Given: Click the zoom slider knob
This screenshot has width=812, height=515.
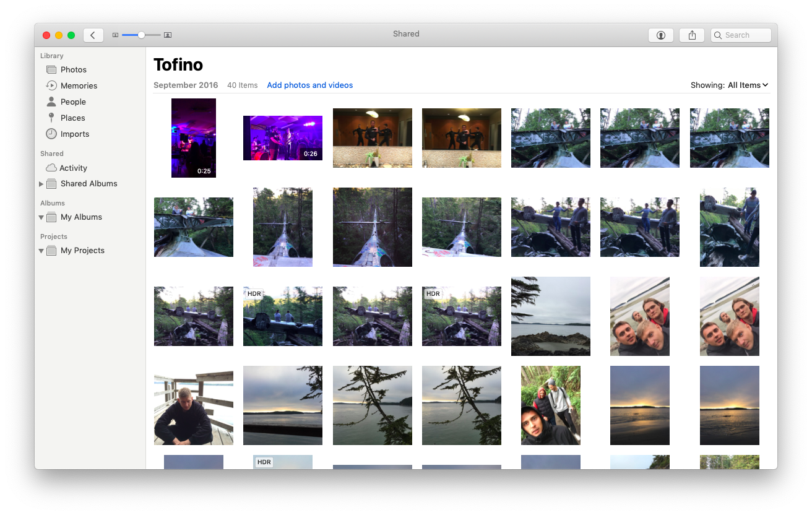Looking at the screenshot, I should point(141,35).
